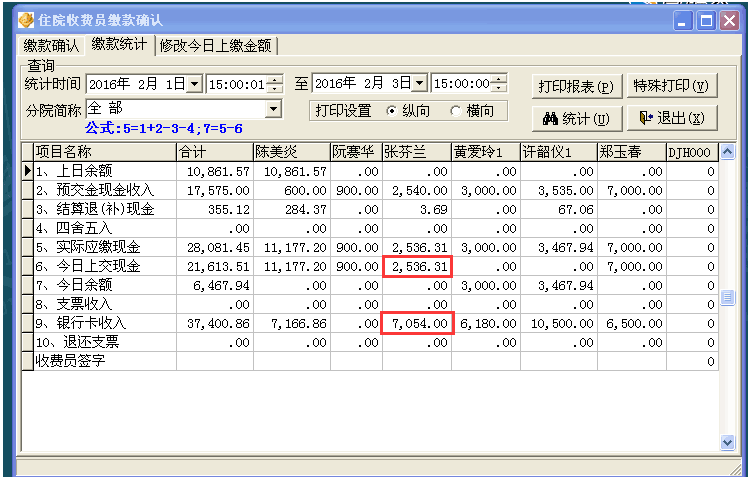Click 郑玉春 value 6,500.00

pos(632,323)
